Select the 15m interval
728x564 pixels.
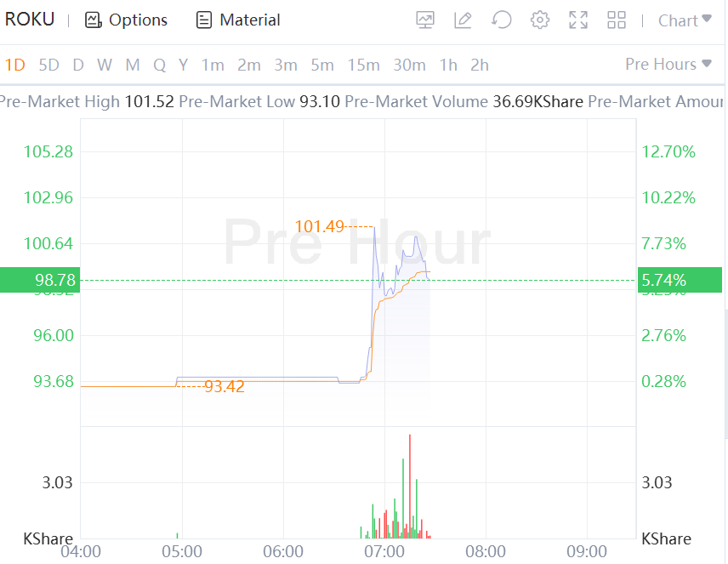[x=363, y=65]
